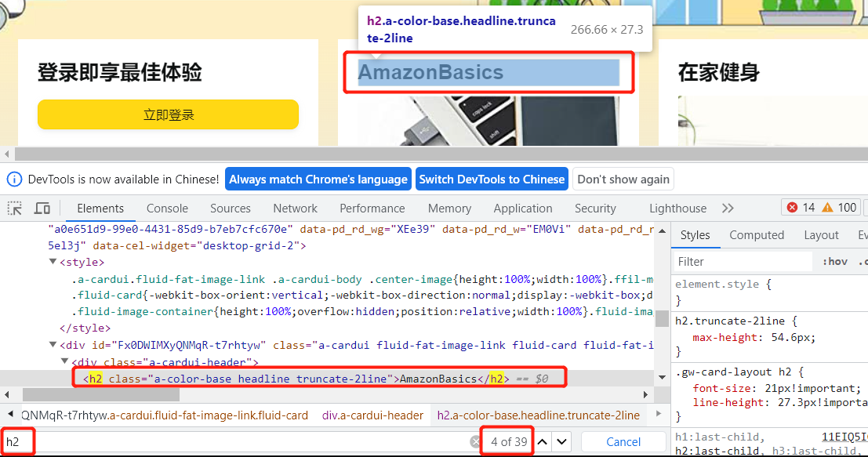
Task: Cancel the DOM search
Action: (623, 441)
